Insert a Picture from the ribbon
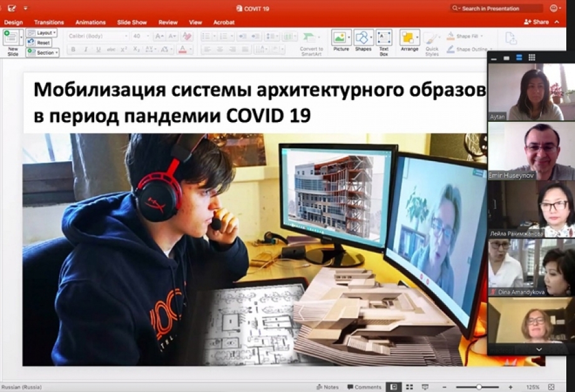This screenshot has width=575, height=392. coord(340,38)
